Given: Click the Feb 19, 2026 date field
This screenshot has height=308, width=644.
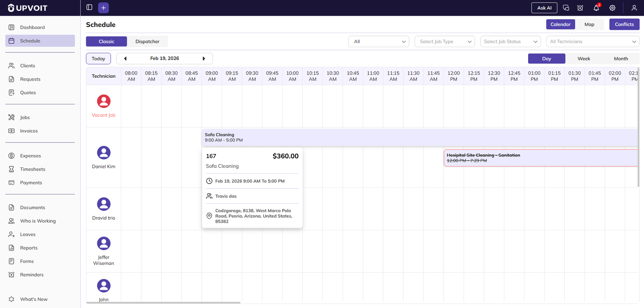Looking at the screenshot, I should coord(165,58).
